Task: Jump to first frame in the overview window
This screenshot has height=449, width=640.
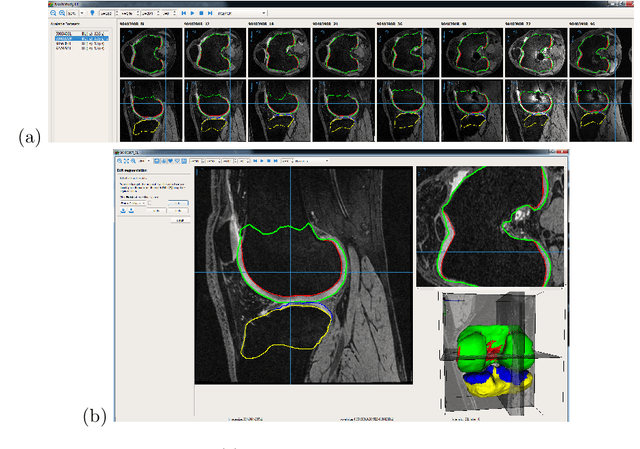Action: coord(184,13)
